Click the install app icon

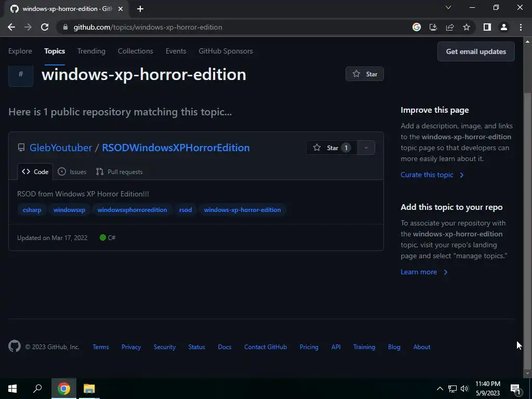coord(433,27)
